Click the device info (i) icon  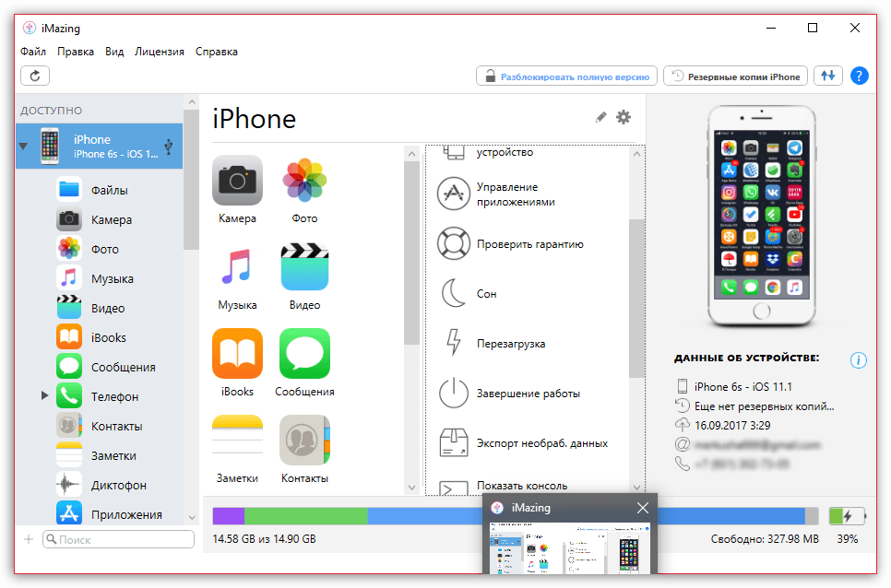(x=858, y=359)
